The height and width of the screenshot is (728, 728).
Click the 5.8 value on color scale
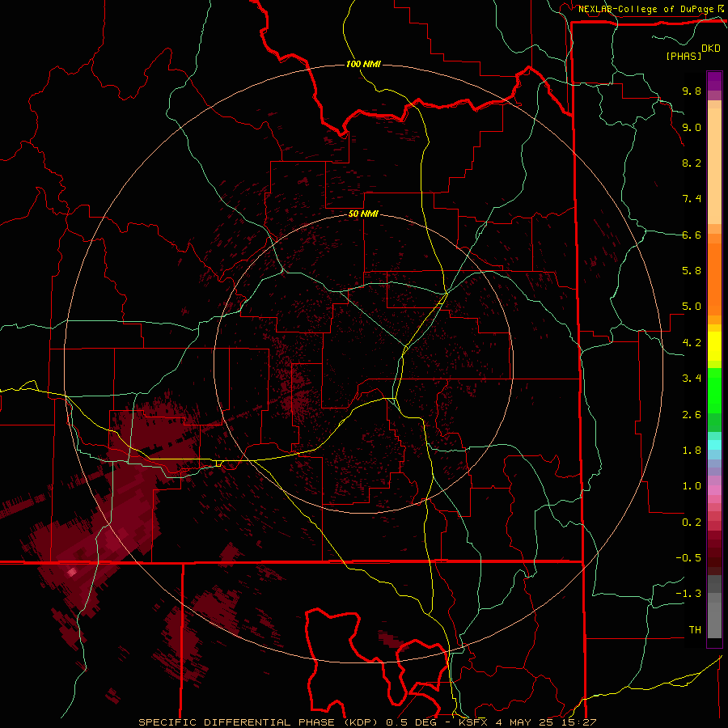(x=692, y=271)
